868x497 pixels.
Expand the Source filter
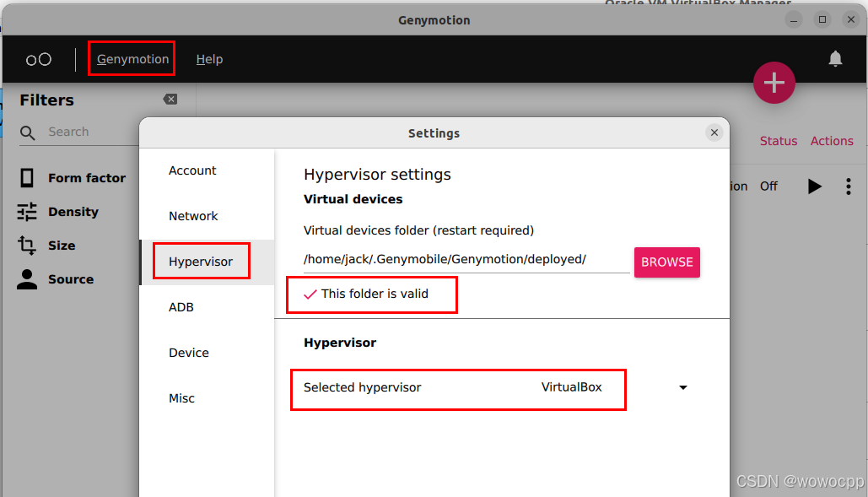click(x=71, y=279)
